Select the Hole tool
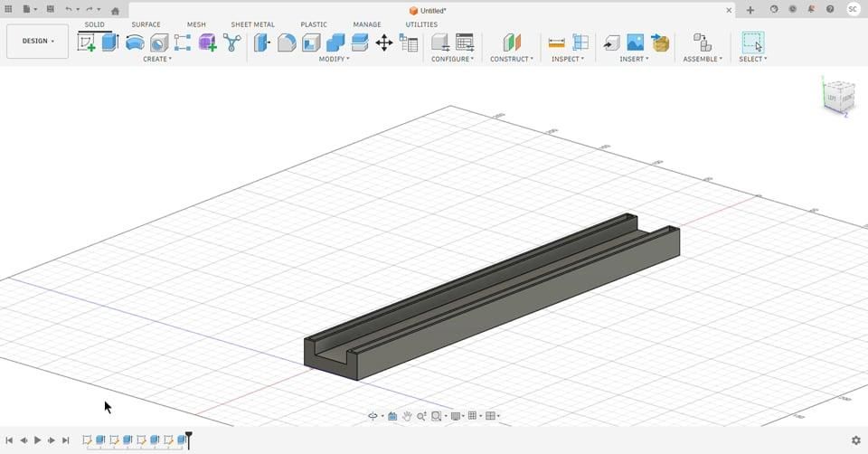The height and width of the screenshot is (454, 868). [x=159, y=43]
